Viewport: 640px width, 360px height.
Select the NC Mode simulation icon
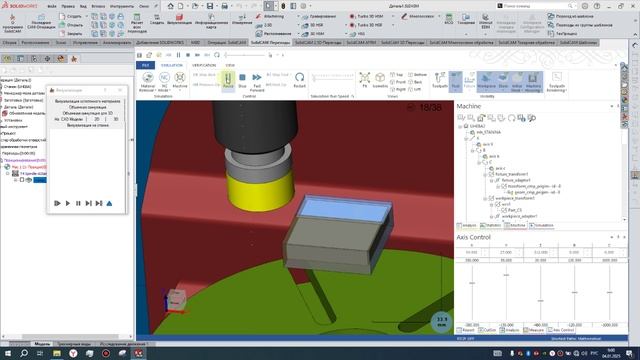tap(164, 81)
